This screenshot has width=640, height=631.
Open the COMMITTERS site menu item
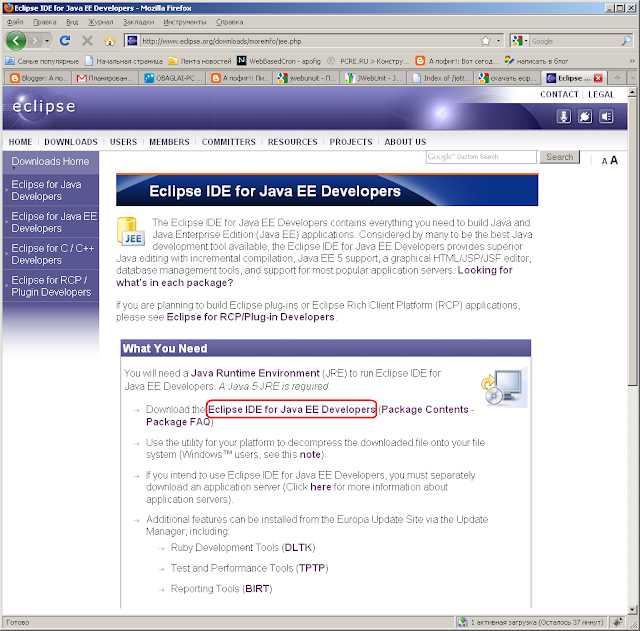[x=229, y=142]
